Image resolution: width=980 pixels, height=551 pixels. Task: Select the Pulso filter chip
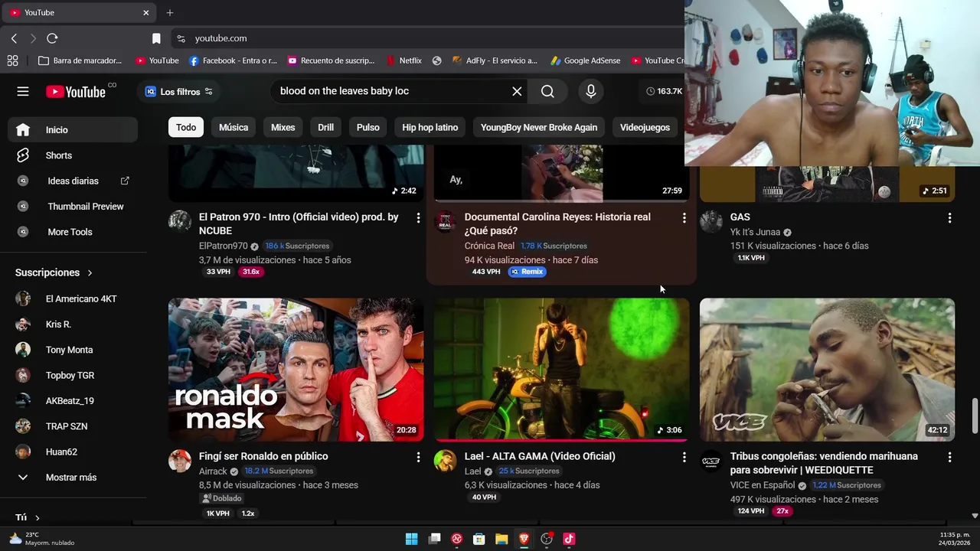point(367,127)
